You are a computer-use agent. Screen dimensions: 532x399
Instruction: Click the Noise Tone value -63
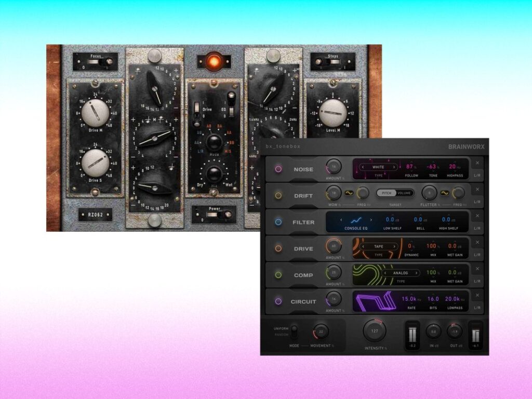point(431,167)
